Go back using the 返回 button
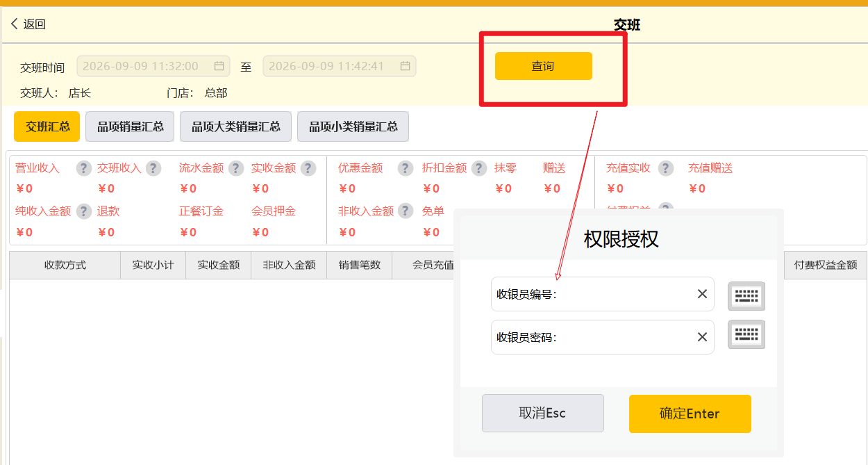The image size is (868, 465). (28, 24)
